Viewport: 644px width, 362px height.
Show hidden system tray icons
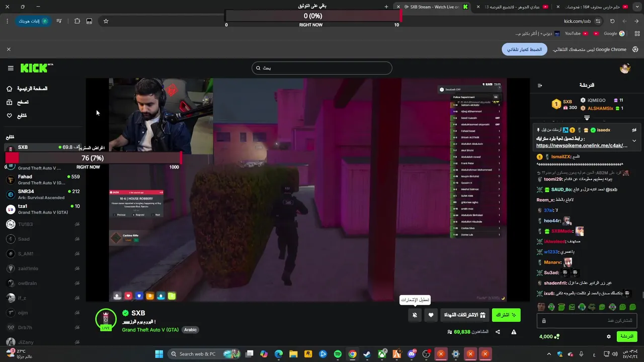click(x=549, y=354)
